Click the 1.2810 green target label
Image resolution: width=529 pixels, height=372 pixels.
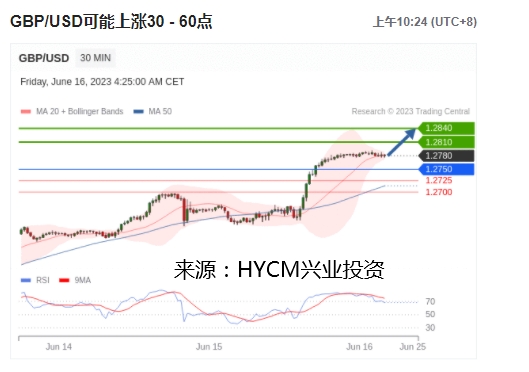tap(446, 142)
